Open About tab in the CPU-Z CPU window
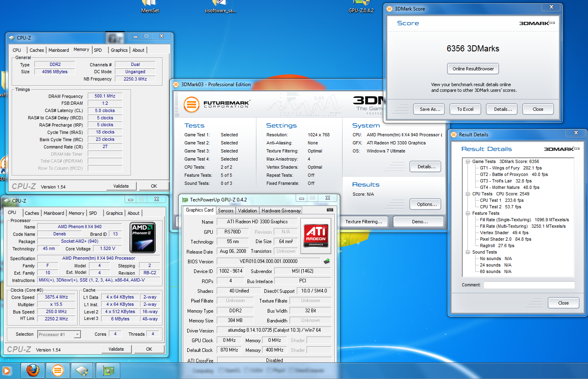The image size is (588, 379). [133, 213]
